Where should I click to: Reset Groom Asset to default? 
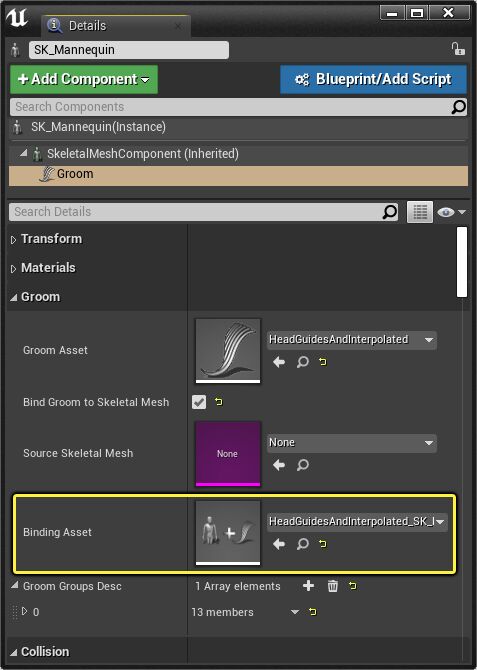click(323, 362)
